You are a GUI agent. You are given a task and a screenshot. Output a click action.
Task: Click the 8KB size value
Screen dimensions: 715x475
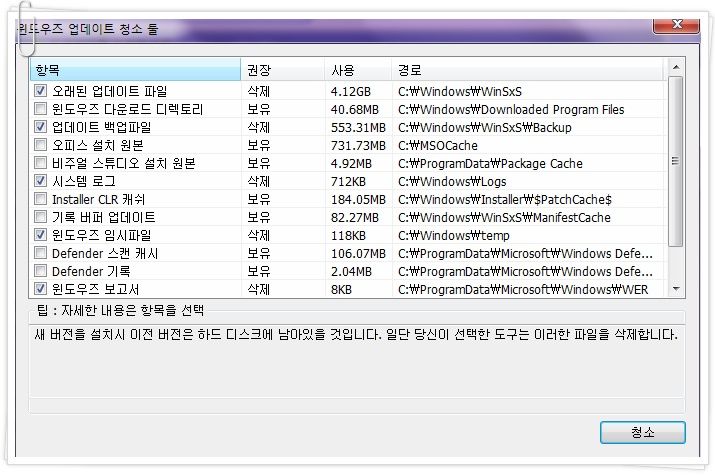tap(341, 289)
